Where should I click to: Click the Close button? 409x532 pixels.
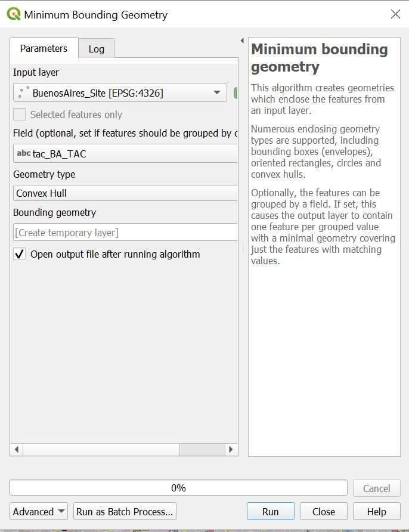(x=323, y=511)
